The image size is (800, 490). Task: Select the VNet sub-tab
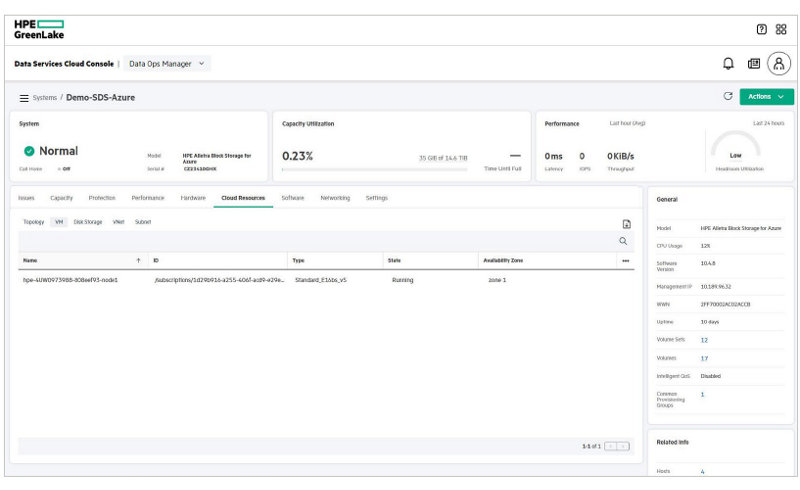pyautogui.click(x=118, y=222)
